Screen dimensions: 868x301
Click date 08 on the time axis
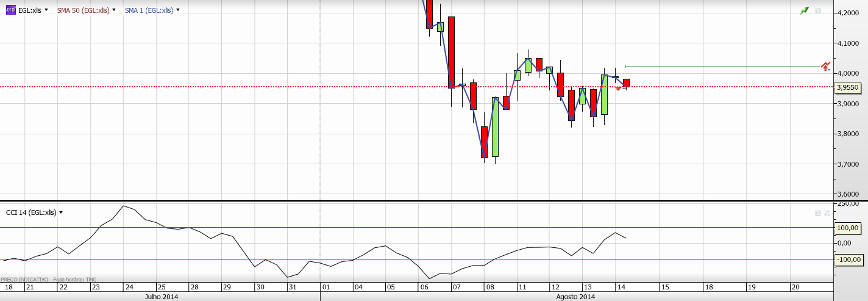pos(489,287)
